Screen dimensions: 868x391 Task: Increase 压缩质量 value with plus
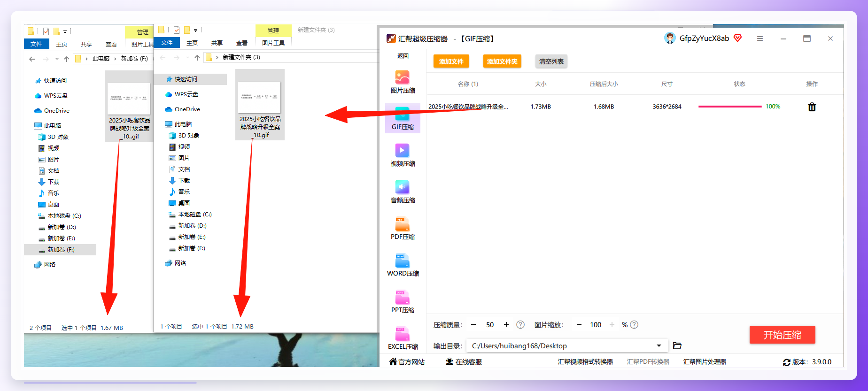[x=506, y=325]
